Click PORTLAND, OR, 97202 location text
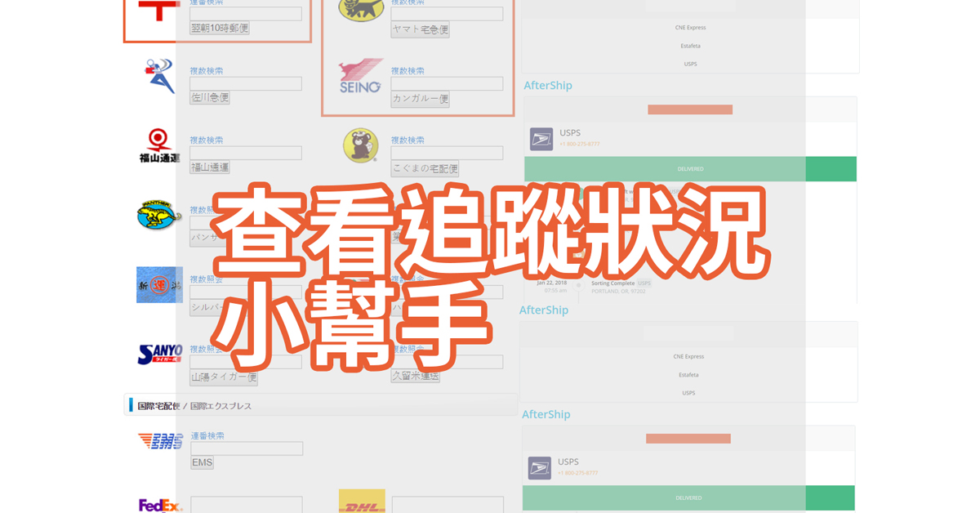This screenshot has width=980, height=513. tap(617, 291)
